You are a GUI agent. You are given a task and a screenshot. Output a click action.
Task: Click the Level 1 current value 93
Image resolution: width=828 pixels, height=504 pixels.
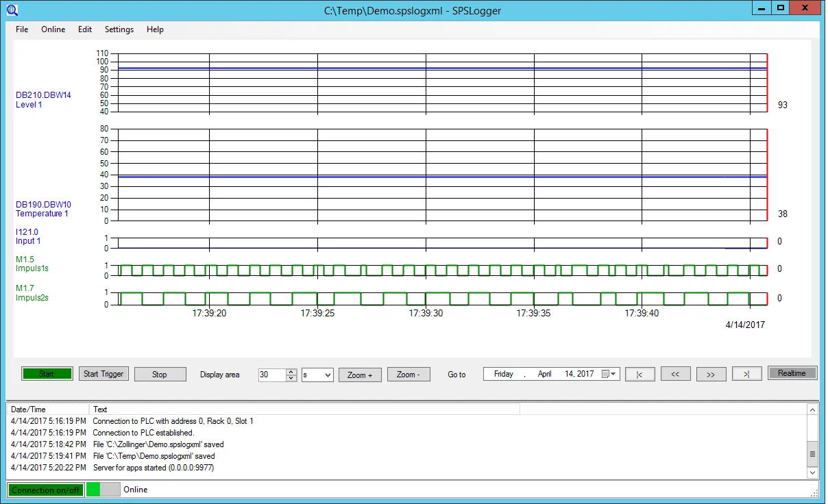782,105
